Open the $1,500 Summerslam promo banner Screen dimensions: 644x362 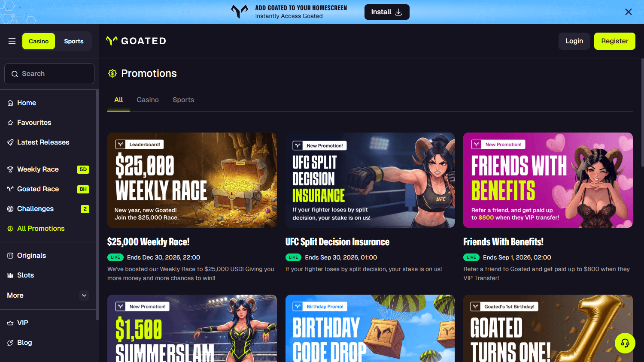pyautogui.click(x=192, y=328)
